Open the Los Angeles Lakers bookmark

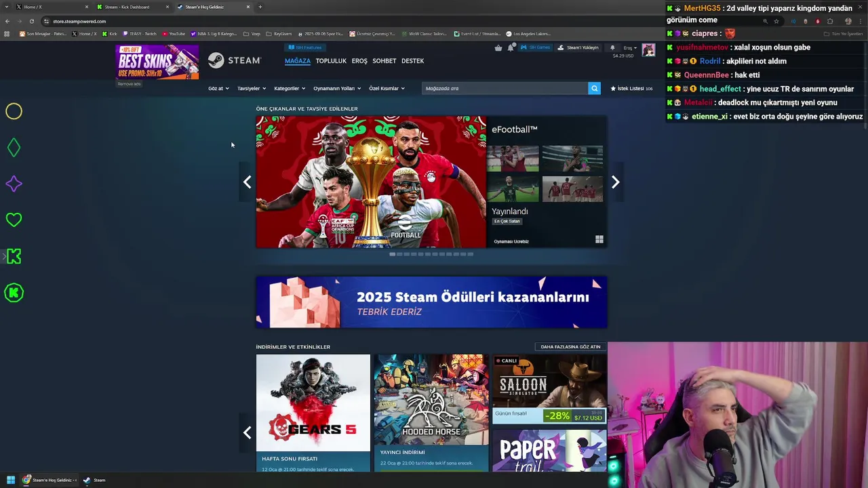pos(528,33)
